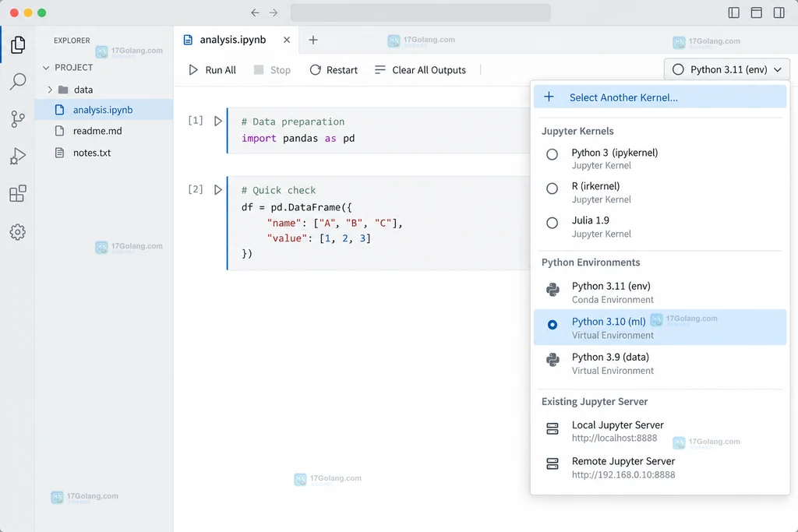798x532 pixels.
Task: Click the EXPLORER panel title
Action: click(x=72, y=41)
